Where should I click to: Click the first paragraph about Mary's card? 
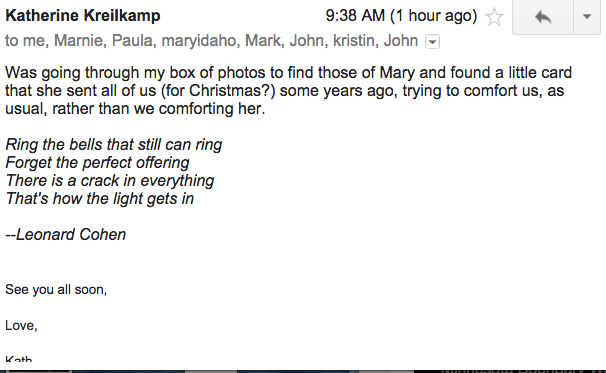pyautogui.click(x=288, y=90)
